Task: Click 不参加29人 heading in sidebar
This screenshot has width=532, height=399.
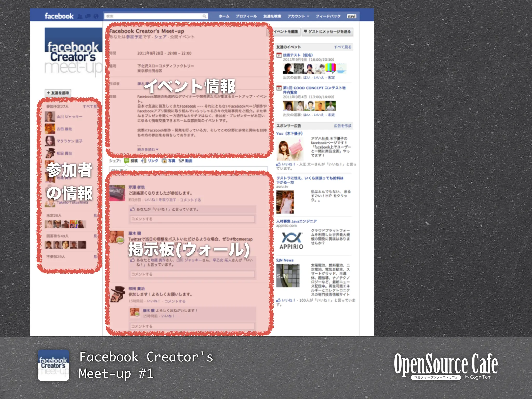Action: click(56, 256)
